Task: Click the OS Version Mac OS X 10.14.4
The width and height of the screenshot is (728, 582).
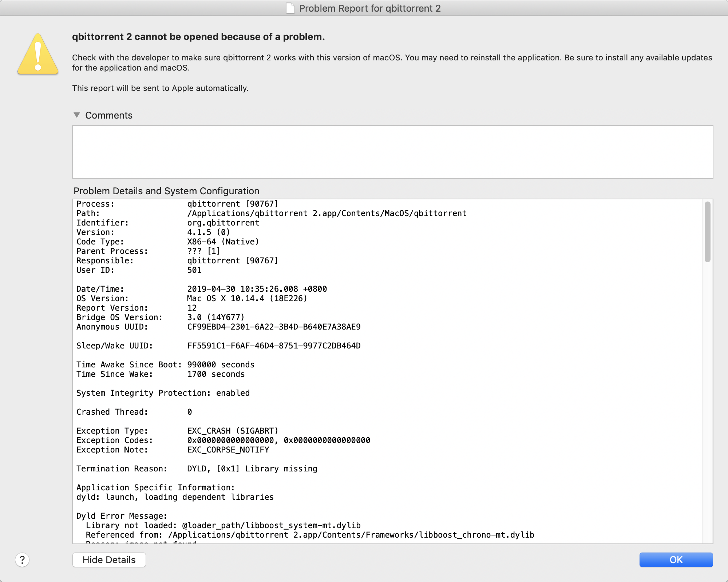Action: click(247, 298)
